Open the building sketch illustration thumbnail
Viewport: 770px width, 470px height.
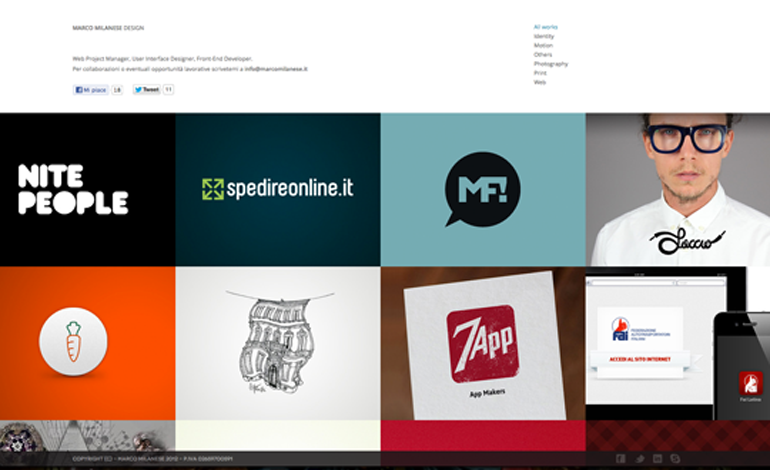pyautogui.click(x=278, y=343)
